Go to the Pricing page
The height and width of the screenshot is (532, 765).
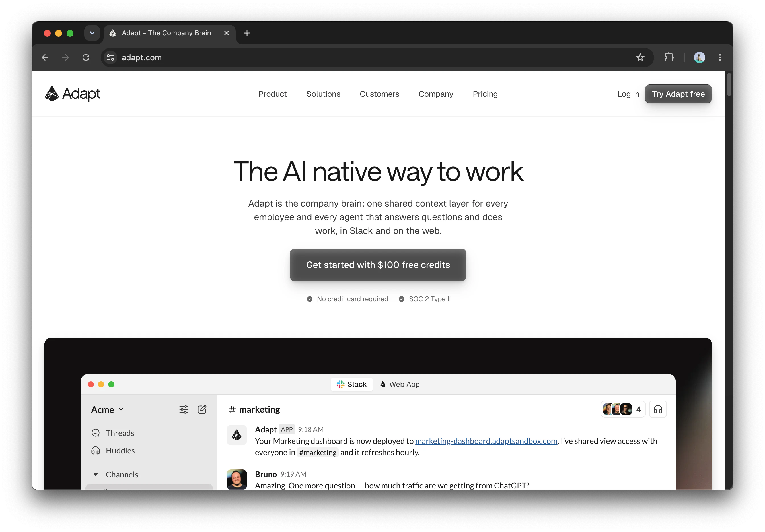pos(485,94)
